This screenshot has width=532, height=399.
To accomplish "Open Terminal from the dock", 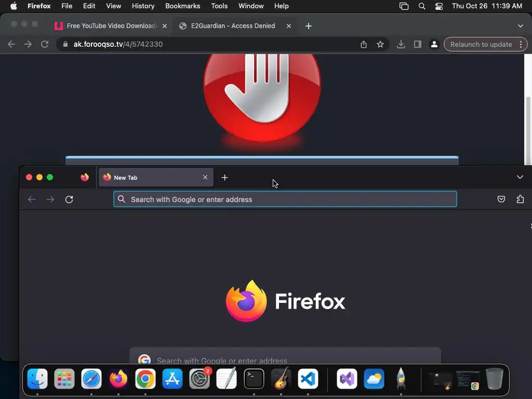I will (254, 379).
